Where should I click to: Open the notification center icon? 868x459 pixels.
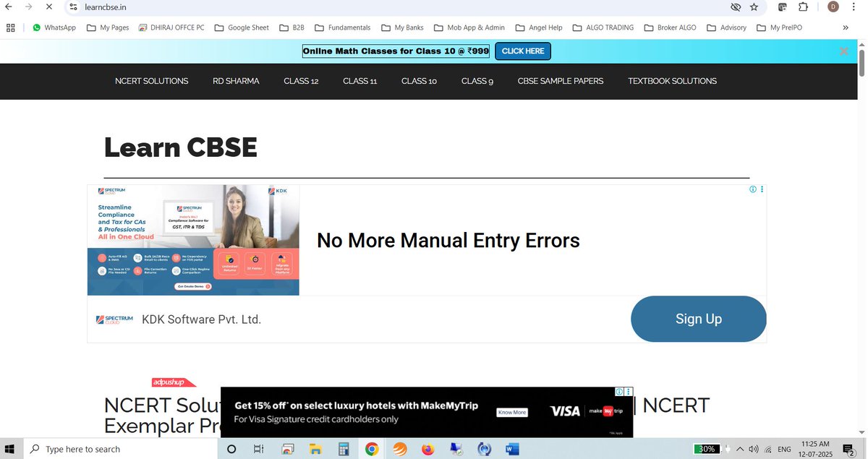pyautogui.click(x=849, y=450)
